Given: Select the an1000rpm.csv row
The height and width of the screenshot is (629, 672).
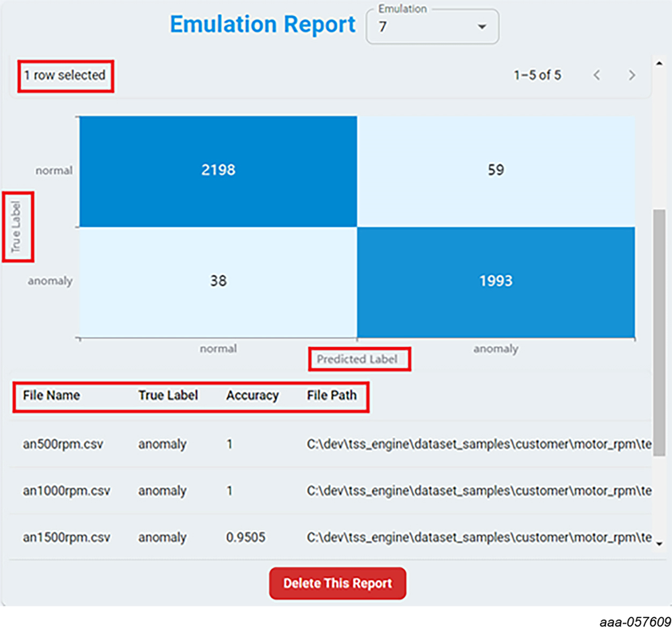Looking at the screenshot, I should click(330, 490).
